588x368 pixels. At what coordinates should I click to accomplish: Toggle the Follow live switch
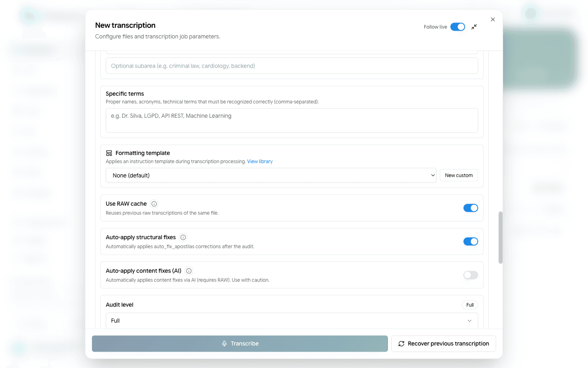(458, 27)
